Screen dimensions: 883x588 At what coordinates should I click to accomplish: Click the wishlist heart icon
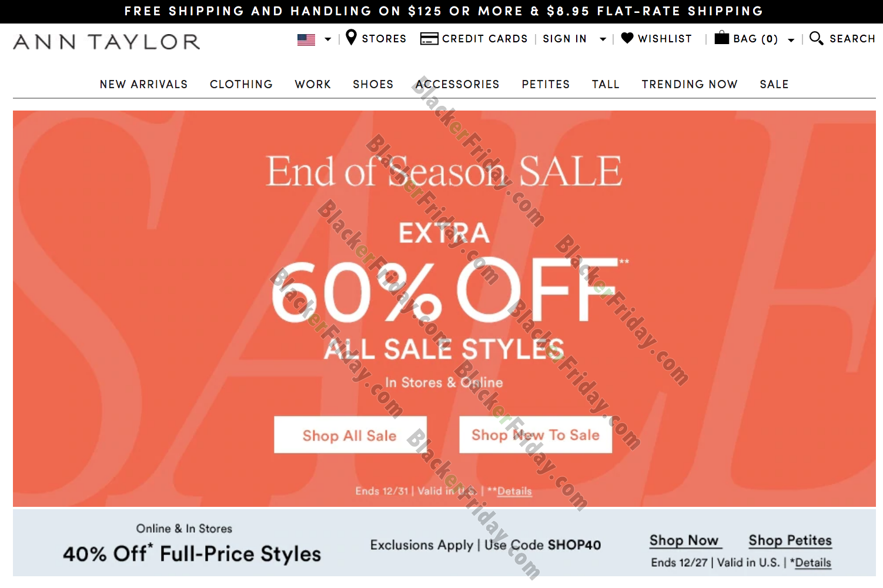627,38
